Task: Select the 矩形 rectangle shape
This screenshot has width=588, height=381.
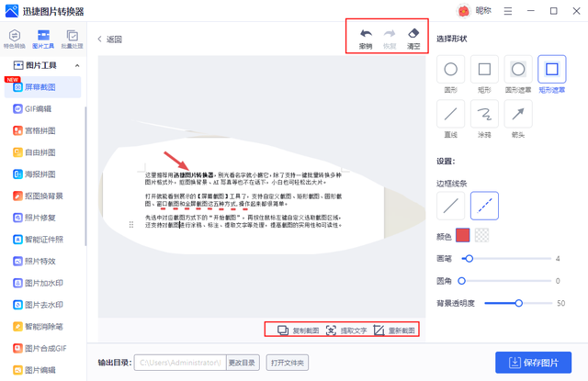Action: 484,69
